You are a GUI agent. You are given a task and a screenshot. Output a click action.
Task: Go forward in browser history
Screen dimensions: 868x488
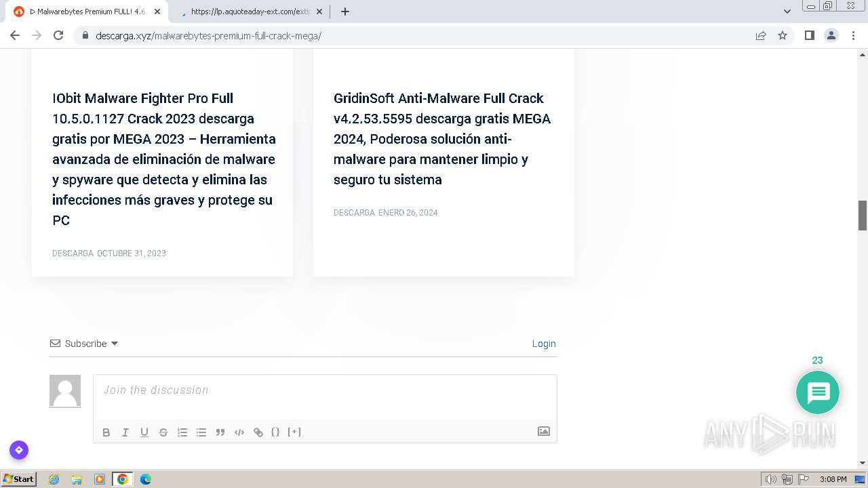click(37, 35)
